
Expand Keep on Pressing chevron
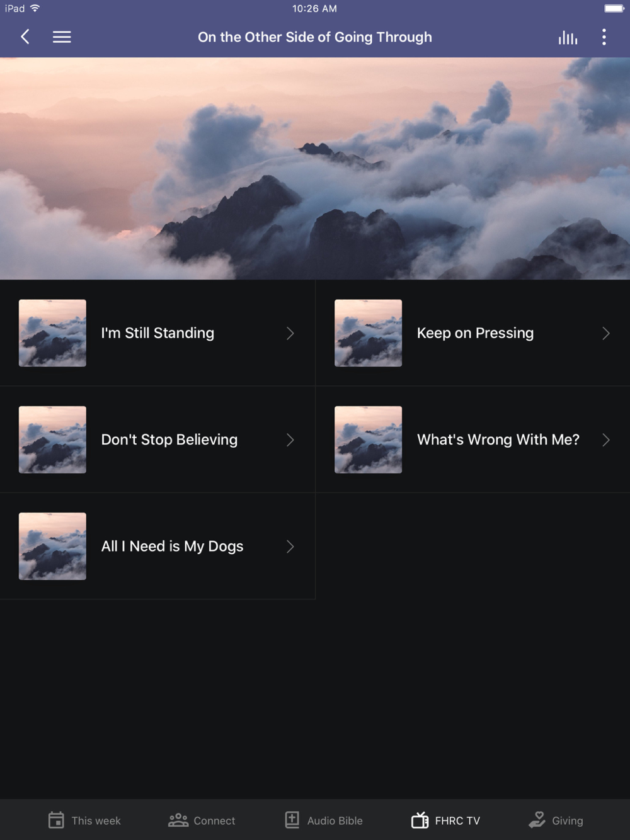click(x=606, y=333)
